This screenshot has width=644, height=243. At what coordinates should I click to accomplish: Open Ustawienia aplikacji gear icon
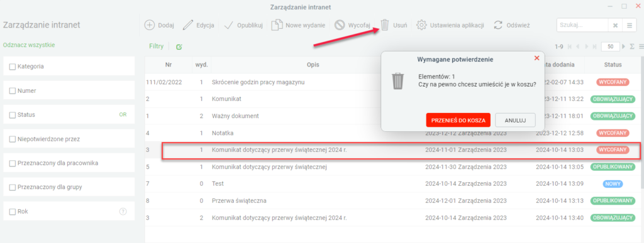click(x=421, y=25)
